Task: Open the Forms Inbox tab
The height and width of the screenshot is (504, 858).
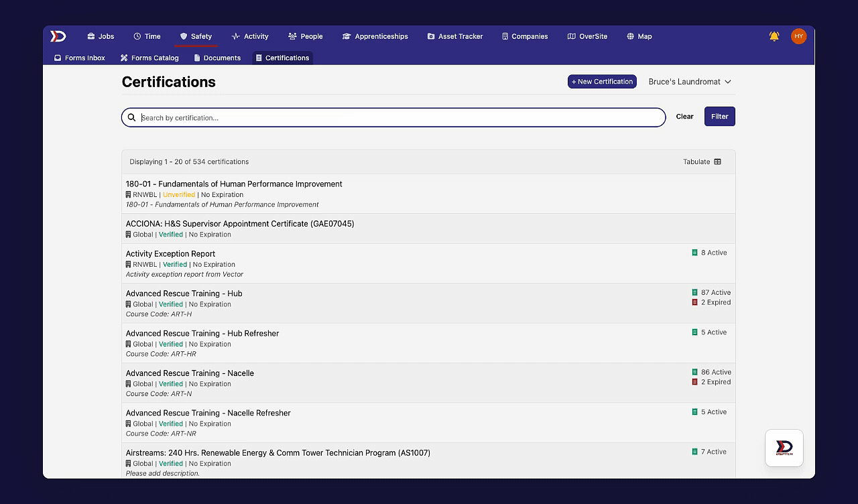Action: pos(80,58)
